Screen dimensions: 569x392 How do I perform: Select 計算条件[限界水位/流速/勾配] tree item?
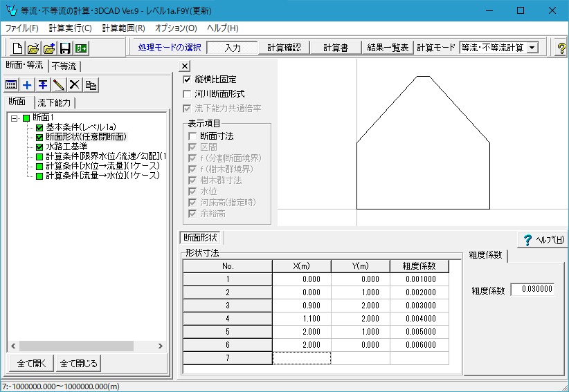click(x=106, y=156)
